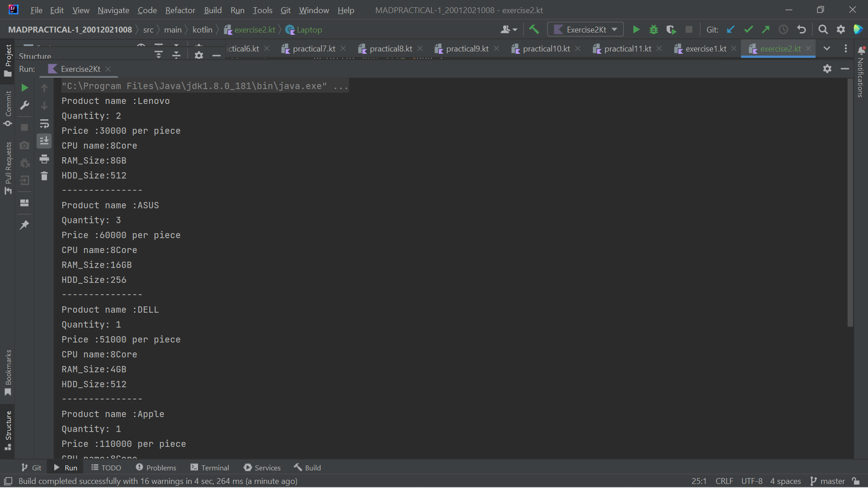This screenshot has height=488, width=868.
Task: Open the TODO tool window
Action: (x=106, y=468)
